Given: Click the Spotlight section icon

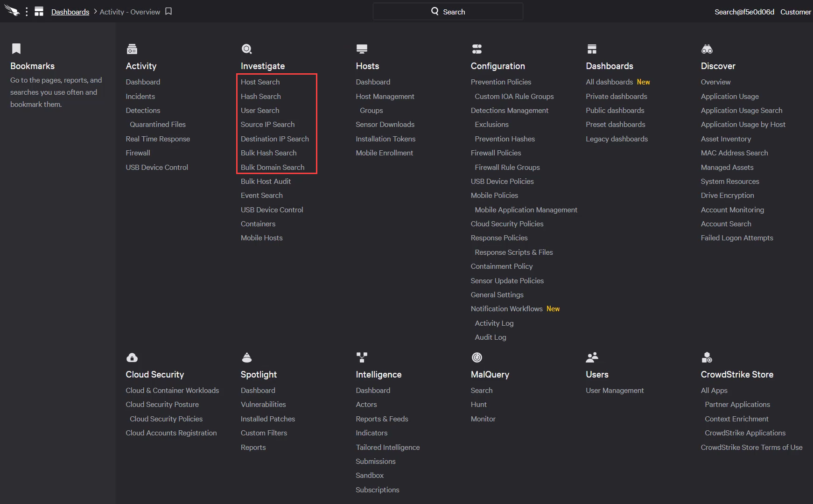Looking at the screenshot, I should click(x=247, y=357).
